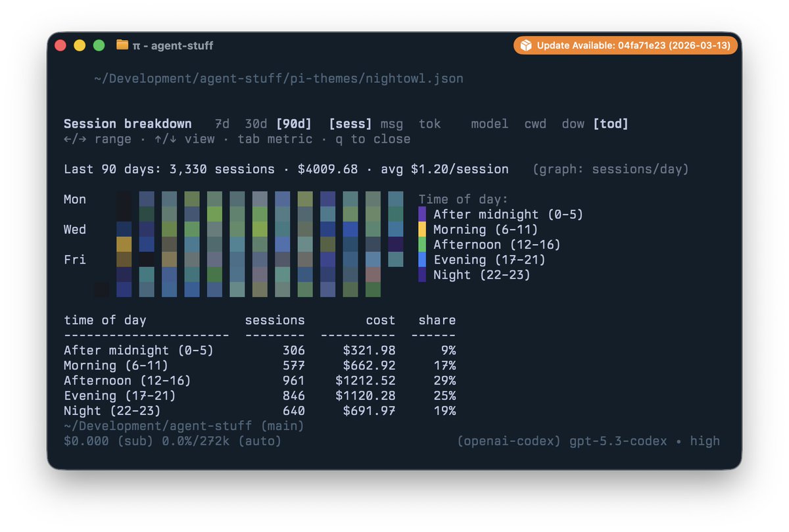This screenshot has width=789, height=532.
Task: Click the '(openai-codex) gpt-5.3-codex • high' status
Action: [x=588, y=441]
